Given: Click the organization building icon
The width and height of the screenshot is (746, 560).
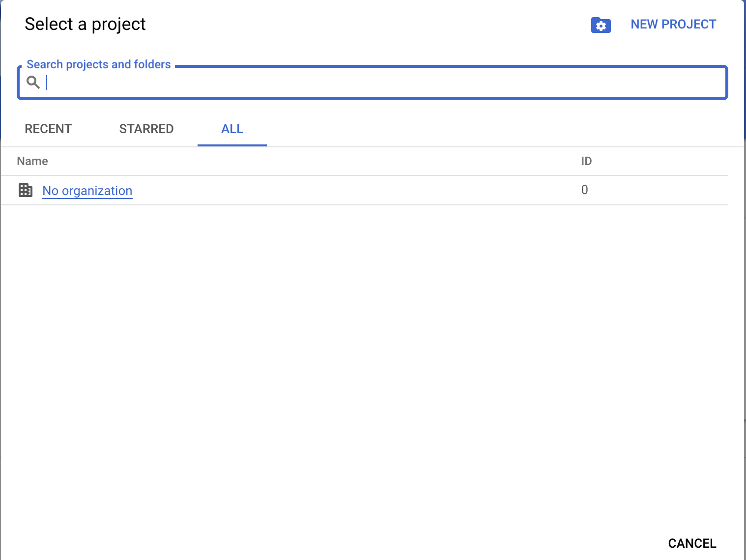Looking at the screenshot, I should pos(25,190).
